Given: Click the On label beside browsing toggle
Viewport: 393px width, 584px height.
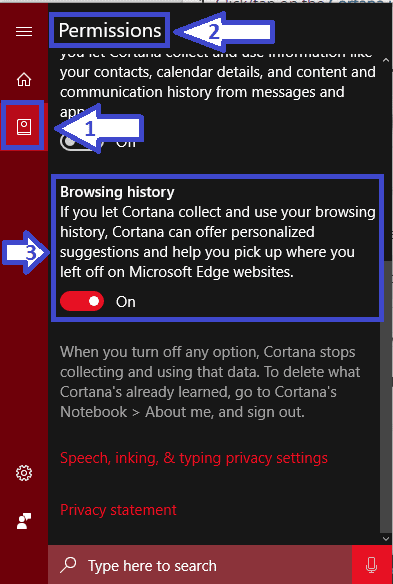Looking at the screenshot, I should [126, 302].
